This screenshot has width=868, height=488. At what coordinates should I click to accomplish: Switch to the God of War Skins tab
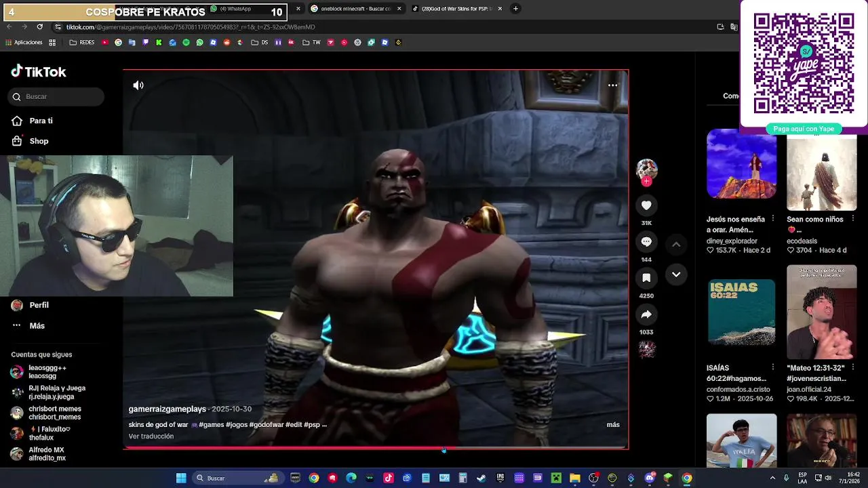456,9
